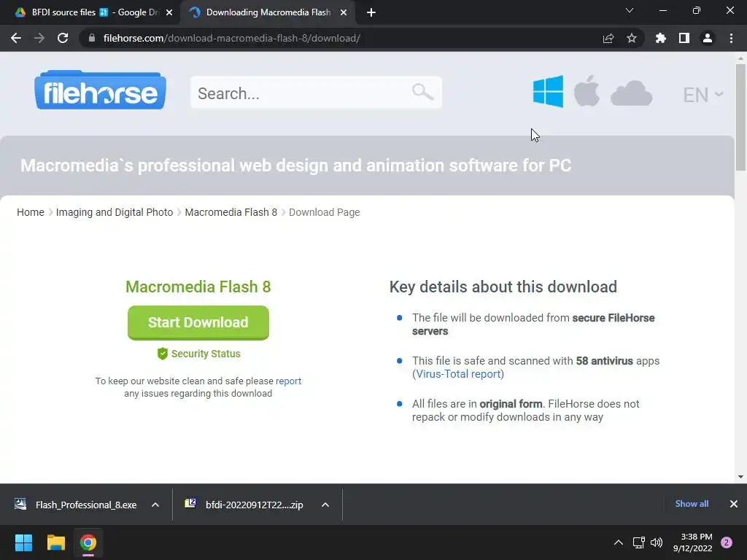This screenshot has height=560, width=747.
Task: Close the downloads bar
Action: pyautogui.click(x=734, y=504)
